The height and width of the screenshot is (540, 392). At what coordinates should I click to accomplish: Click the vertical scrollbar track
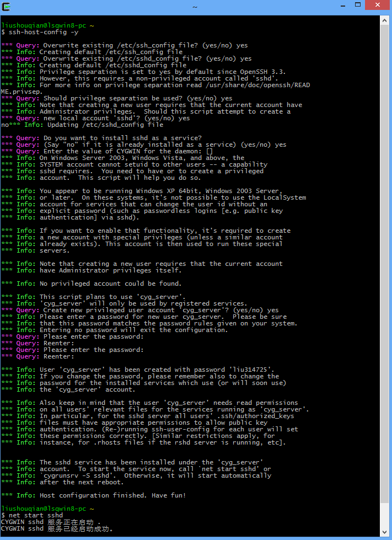pyautogui.click(x=384, y=275)
